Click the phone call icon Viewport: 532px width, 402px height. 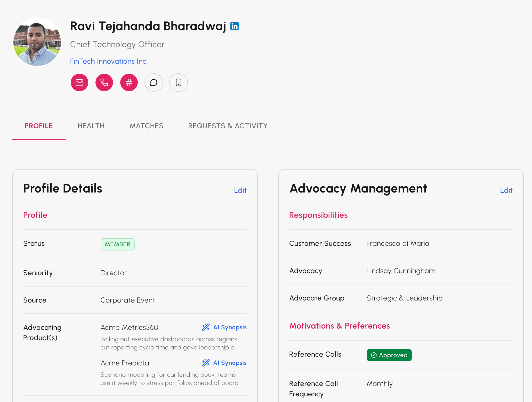104,82
